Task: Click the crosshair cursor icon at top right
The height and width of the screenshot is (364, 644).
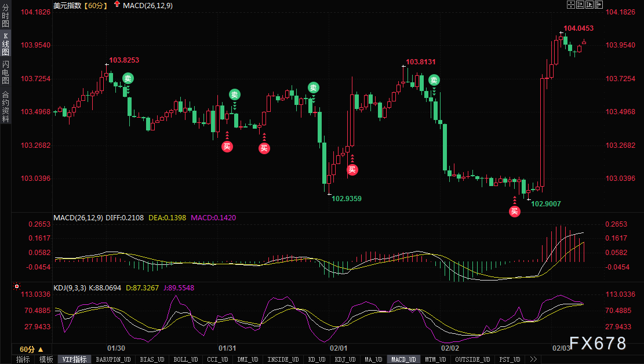Action: 571,5
